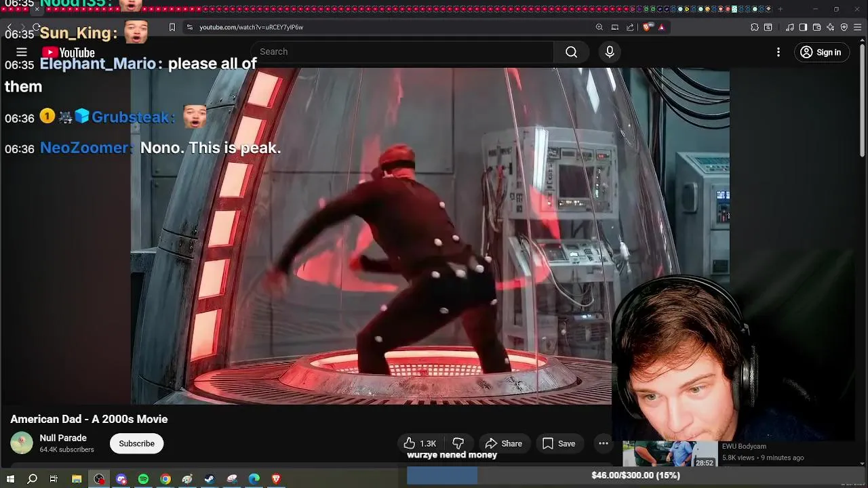Select the youtube.com address bar URL
The width and height of the screenshot is (868, 488).
point(251,27)
